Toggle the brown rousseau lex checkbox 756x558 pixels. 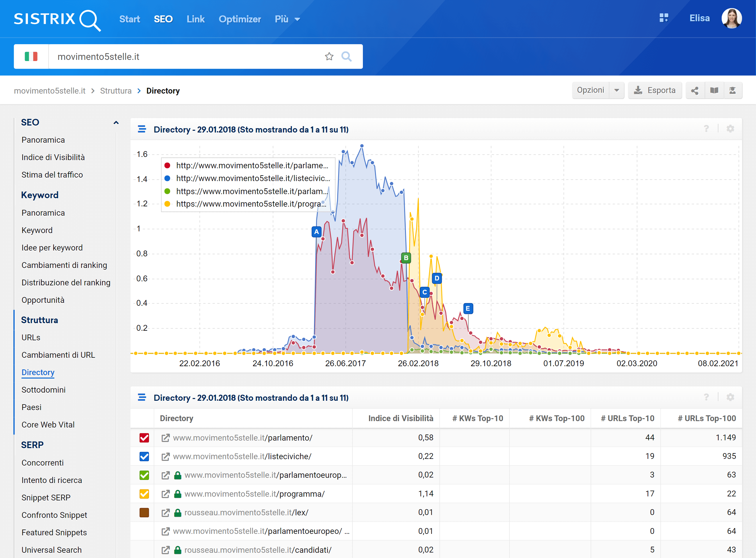pos(144,513)
